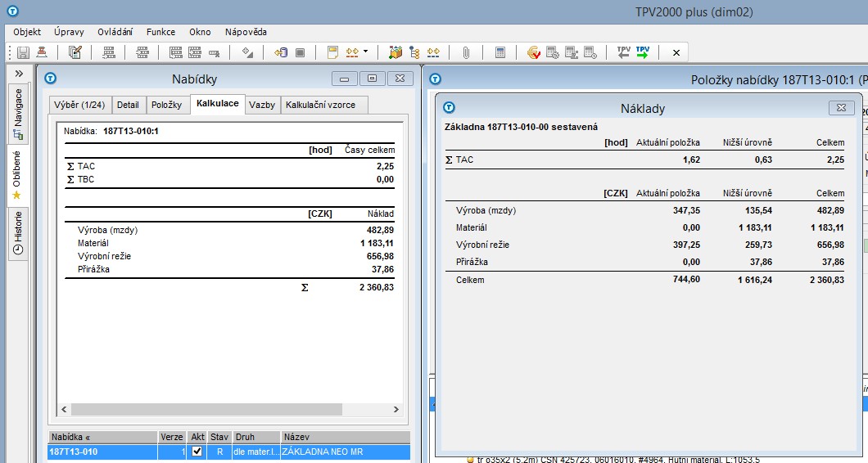This screenshot has height=463, width=868.
Task: Click the TPV2000 logo in the title bar
Action: (x=12, y=11)
